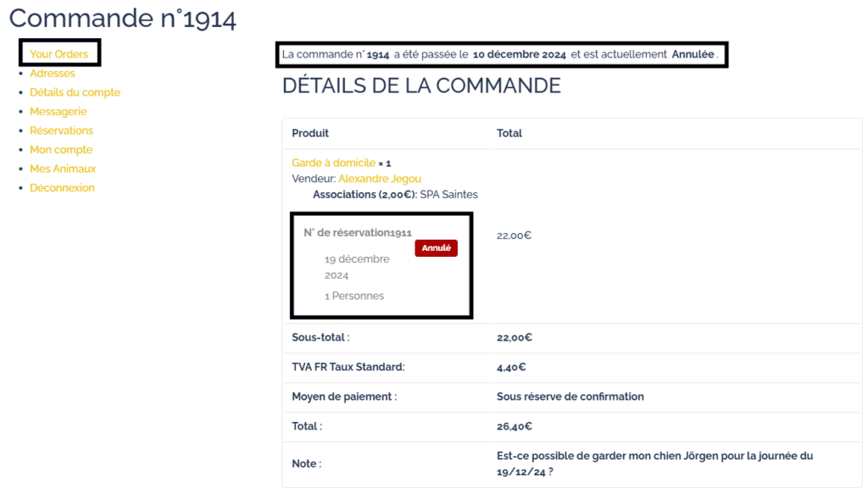This screenshot has width=868, height=499.
Task: Click the order date 10 décembre 2024
Action: pyautogui.click(x=519, y=55)
